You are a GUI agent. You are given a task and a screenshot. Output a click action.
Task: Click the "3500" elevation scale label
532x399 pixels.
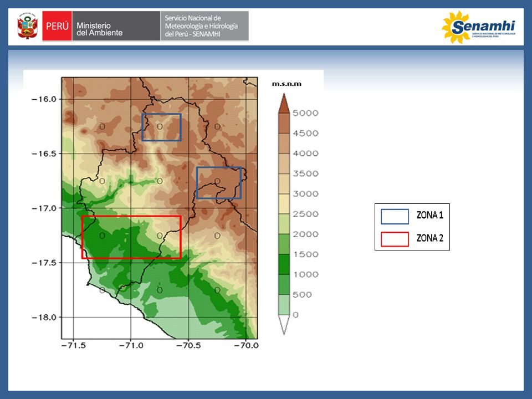[306, 173]
